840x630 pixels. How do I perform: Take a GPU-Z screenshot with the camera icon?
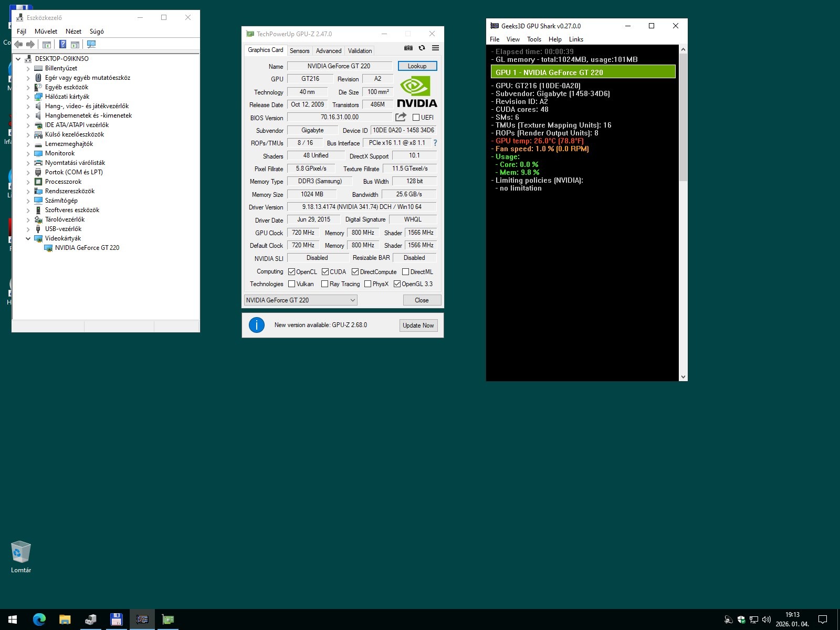(408, 48)
